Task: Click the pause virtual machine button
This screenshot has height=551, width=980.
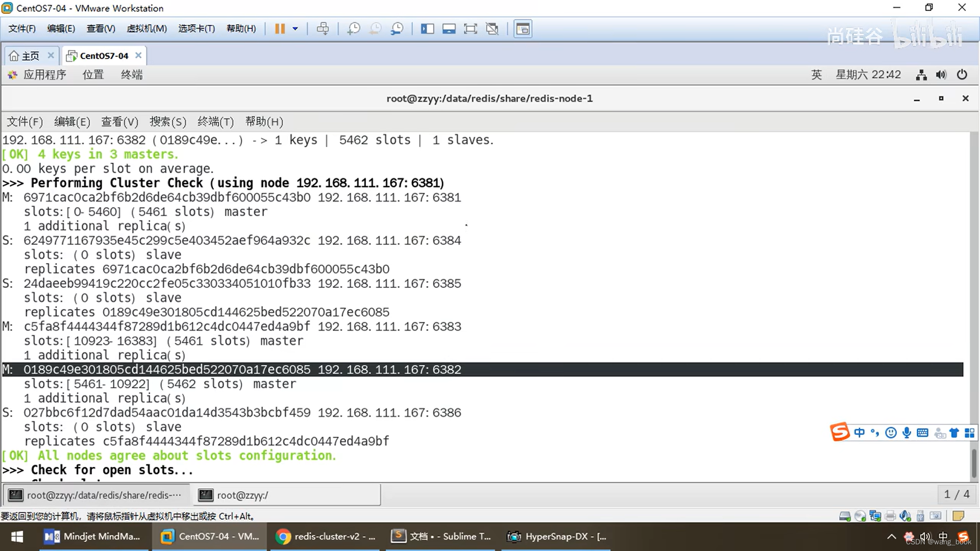Action: (x=279, y=29)
